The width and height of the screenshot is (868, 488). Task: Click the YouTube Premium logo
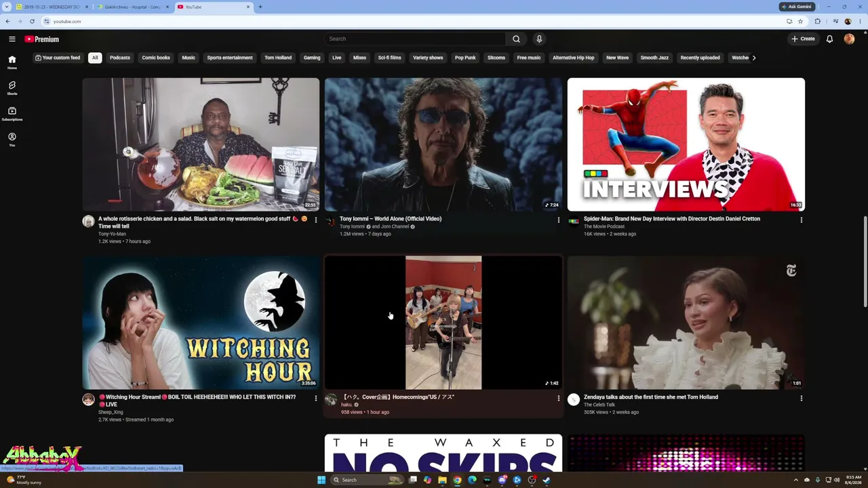click(42, 39)
